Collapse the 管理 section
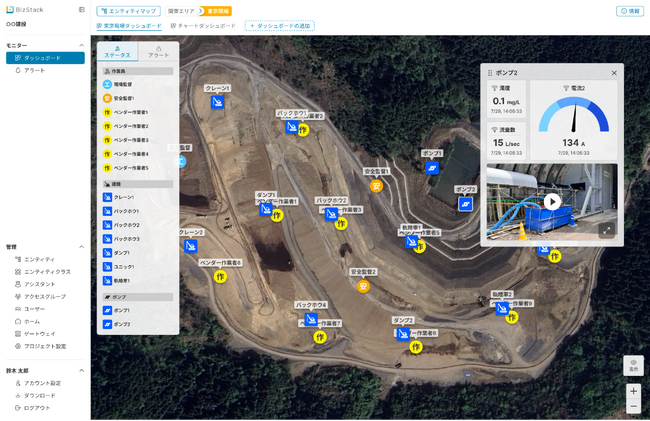This screenshot has height=421, width=650. (x=81, y=246)
